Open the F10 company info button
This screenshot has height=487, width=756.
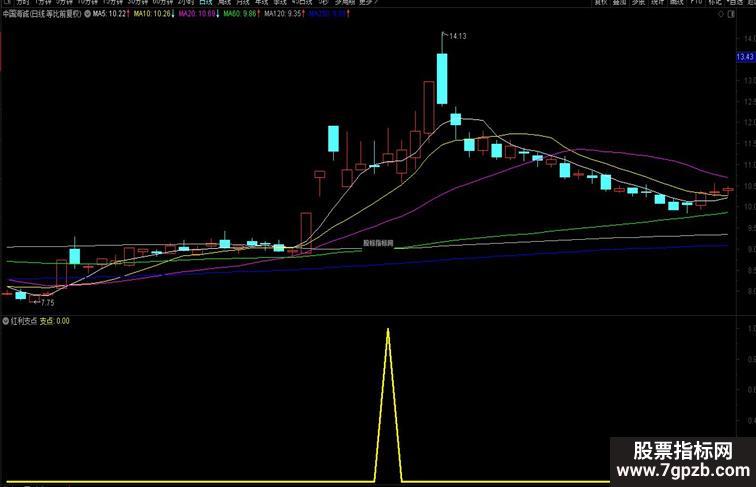pos(696,2)
